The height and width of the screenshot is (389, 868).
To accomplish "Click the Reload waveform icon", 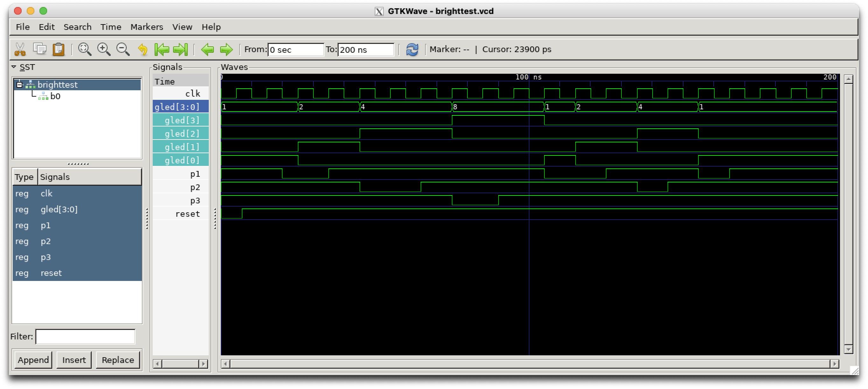I will click(x=412, y=50).
